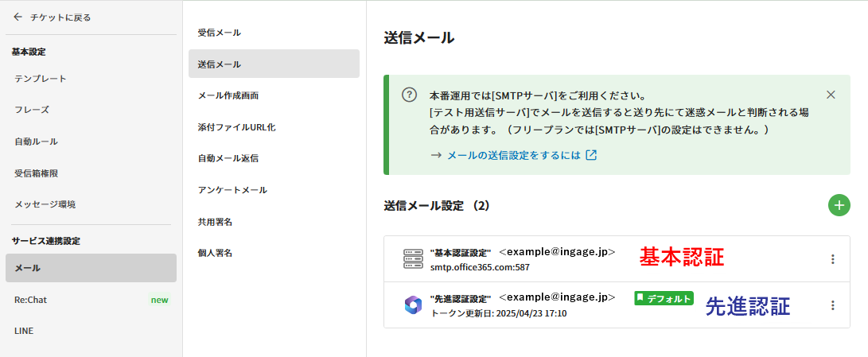Click the back arrow to チケットに戻る
The width and height of the screenshot is (868, 357).
tap(18, 17)
